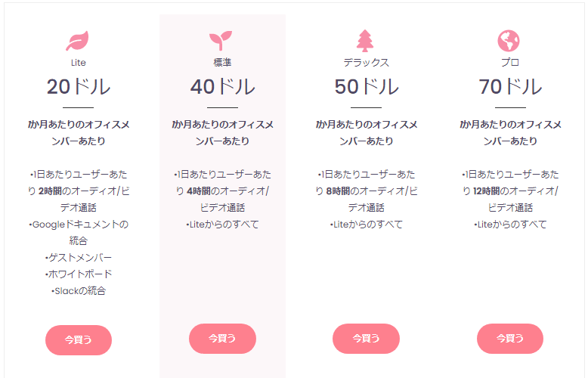Click the 20ドル price heading
This screenshot has height=378, width=588.
click(79, 87)
